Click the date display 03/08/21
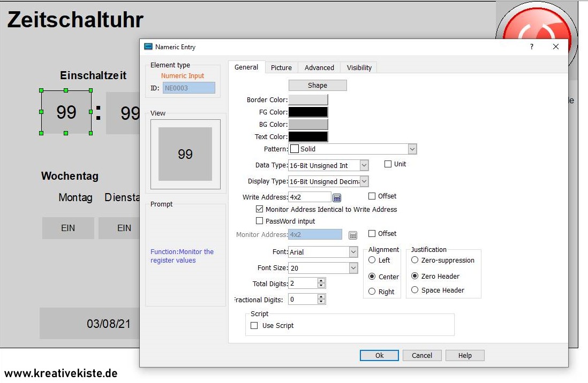The height and width of the screenshot is (383, 588). coord(89,324)
